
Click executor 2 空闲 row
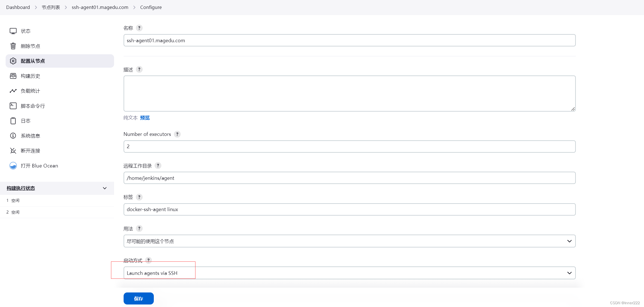tap(57, 212)
